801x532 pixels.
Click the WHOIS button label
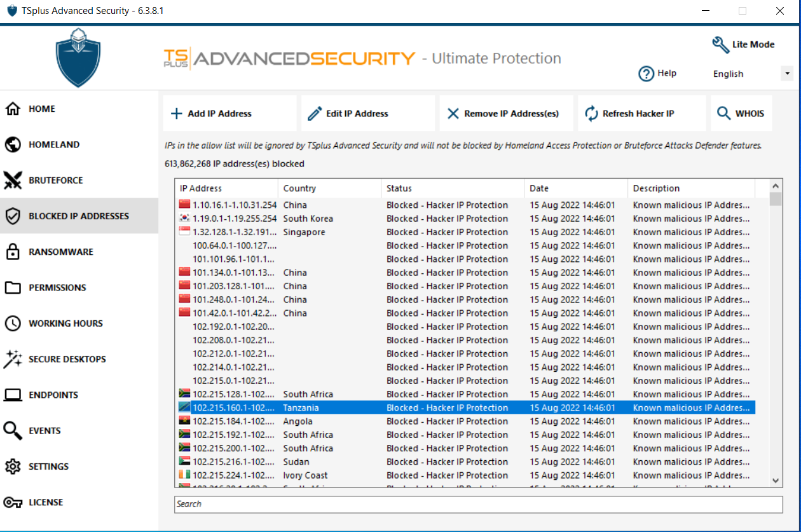point(750,114)
